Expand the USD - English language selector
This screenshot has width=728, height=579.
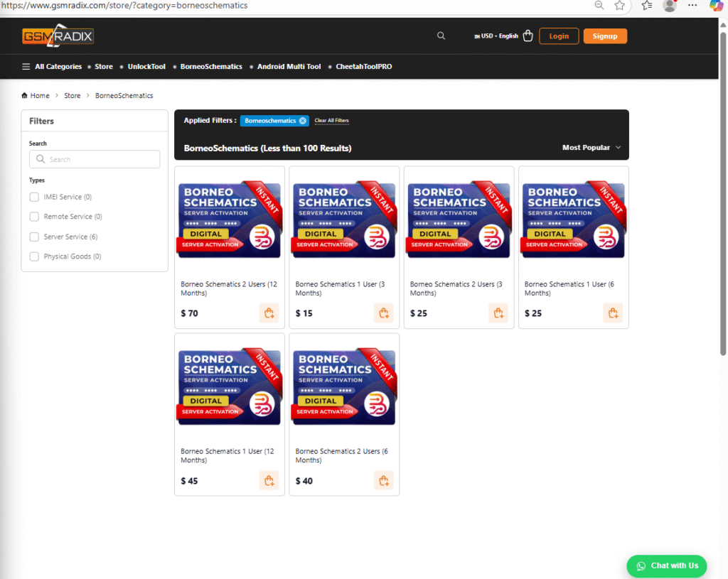[496, 36]
